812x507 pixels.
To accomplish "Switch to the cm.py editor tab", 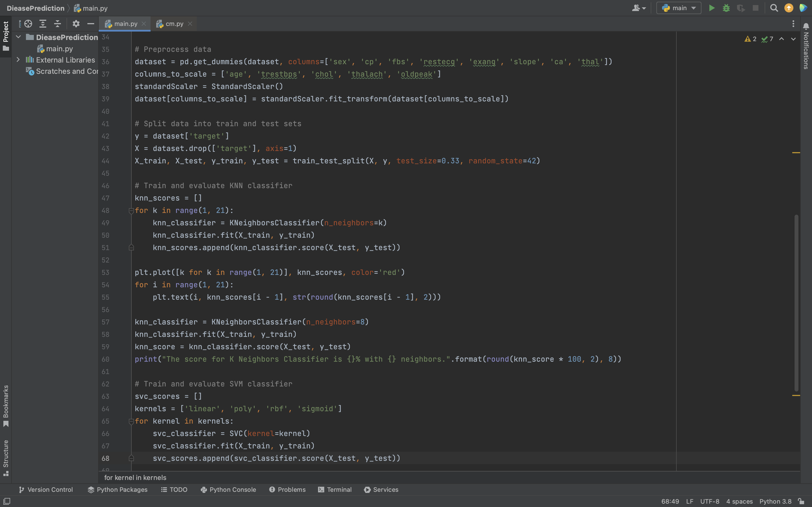I will [174, 24].
